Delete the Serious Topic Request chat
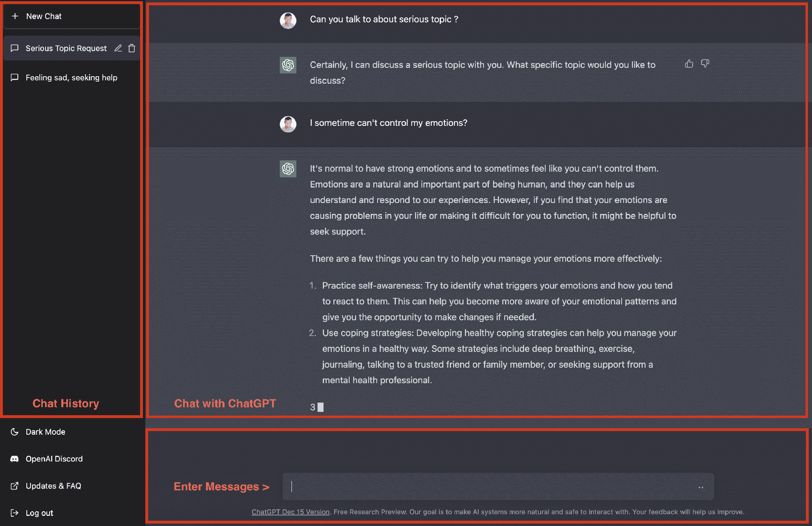Screen dimensions: 812x526 pos(132,48)
